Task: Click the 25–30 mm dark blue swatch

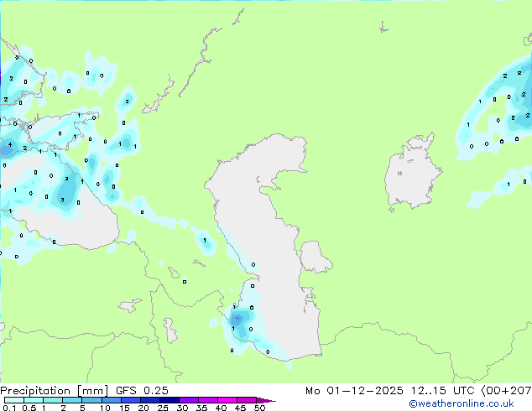Action: 169,400
